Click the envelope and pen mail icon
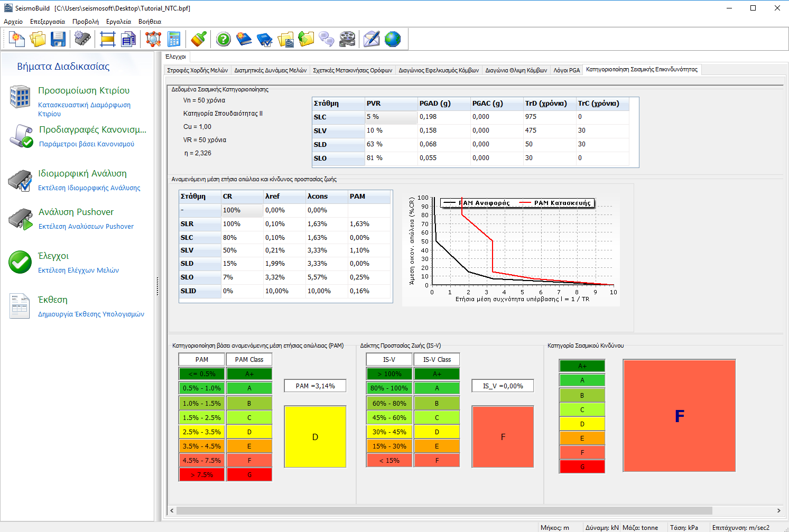This screenshot has width=789, height=532. click(x=372, y=39)
